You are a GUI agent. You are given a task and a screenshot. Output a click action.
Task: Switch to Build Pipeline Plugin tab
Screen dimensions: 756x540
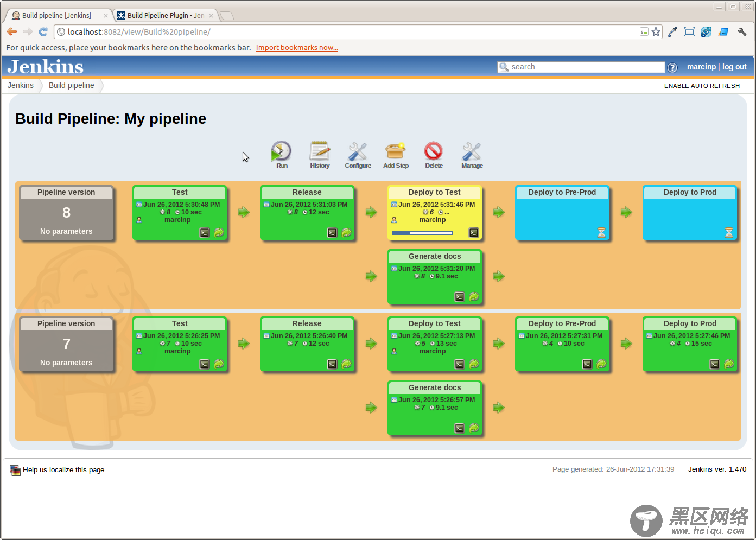166,15
